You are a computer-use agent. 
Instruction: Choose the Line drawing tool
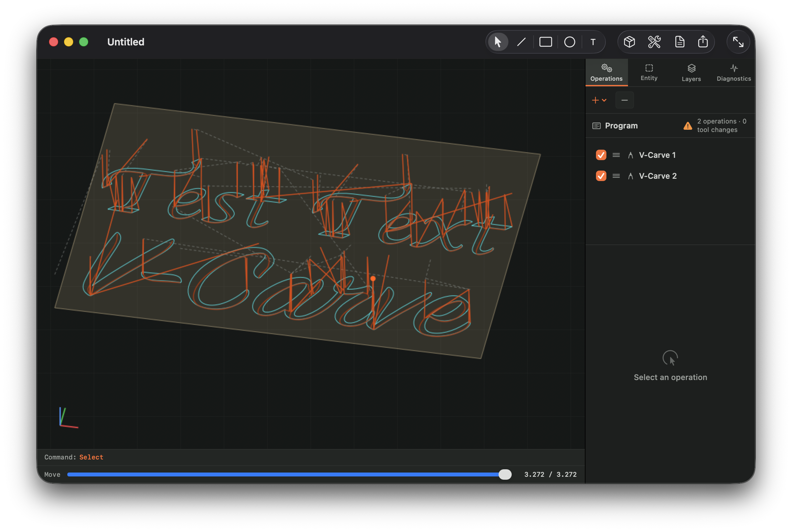521,42
